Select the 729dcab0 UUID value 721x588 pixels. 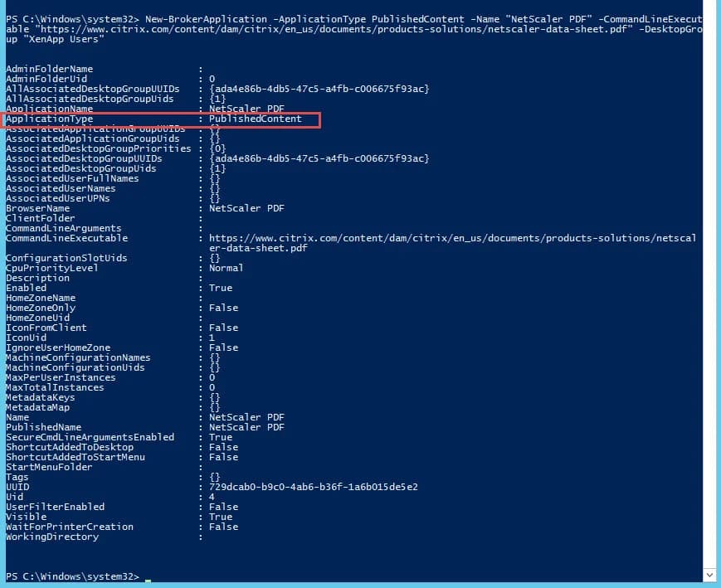[x=313, y=488]
